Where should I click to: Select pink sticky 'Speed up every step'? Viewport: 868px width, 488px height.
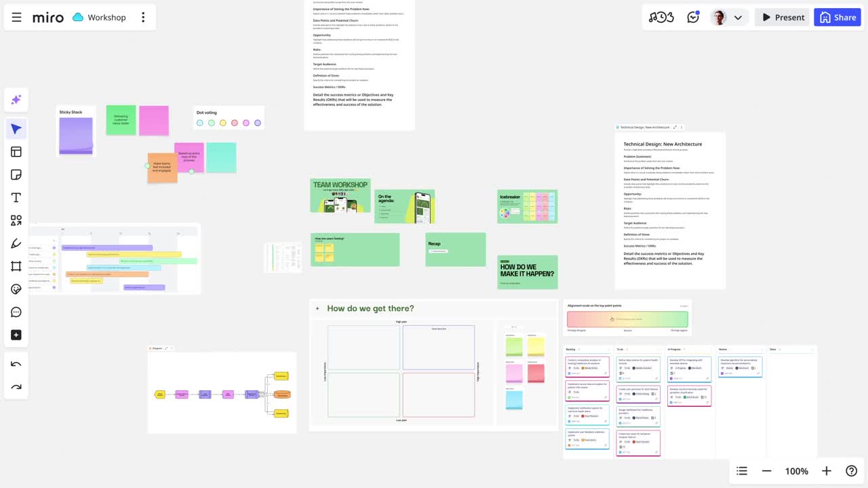click(189, 157)
